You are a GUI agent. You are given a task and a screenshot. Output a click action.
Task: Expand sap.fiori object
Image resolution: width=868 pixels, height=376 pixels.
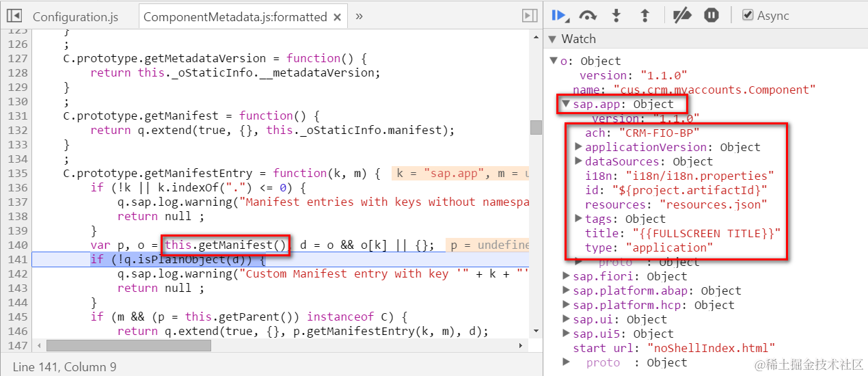[x=566, y=276]
